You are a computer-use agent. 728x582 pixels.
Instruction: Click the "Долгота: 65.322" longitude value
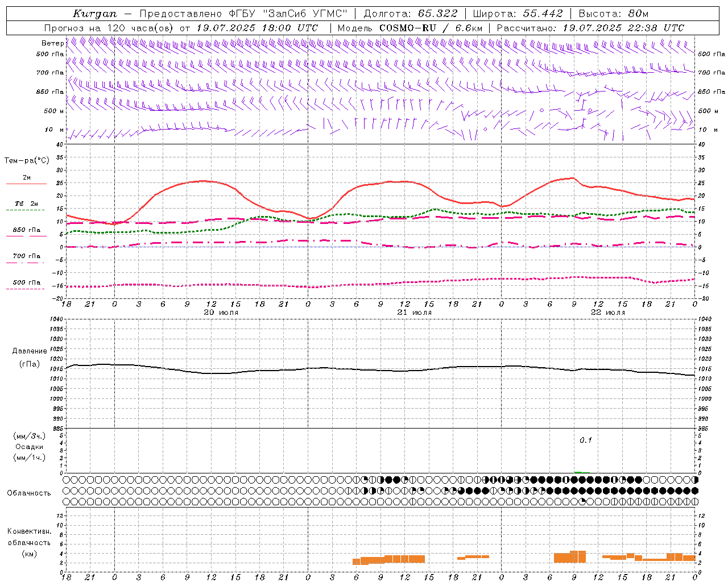point(411,14)
